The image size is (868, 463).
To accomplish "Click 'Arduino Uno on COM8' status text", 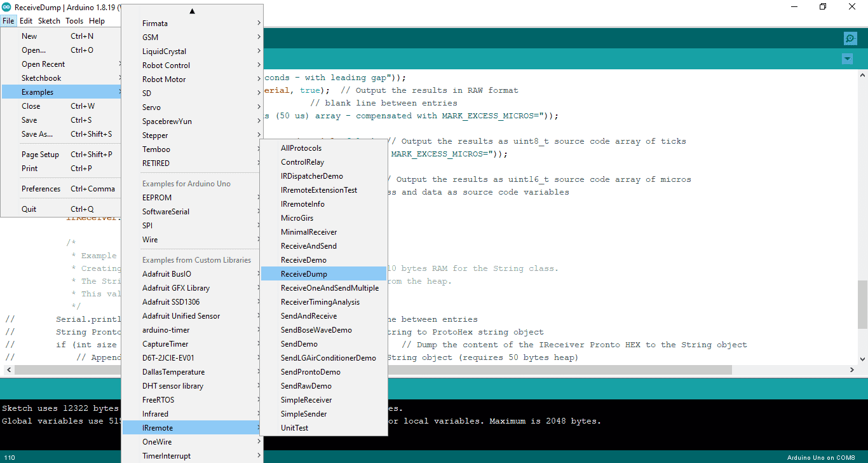I will pyautogui.click(x=821, y=458).
